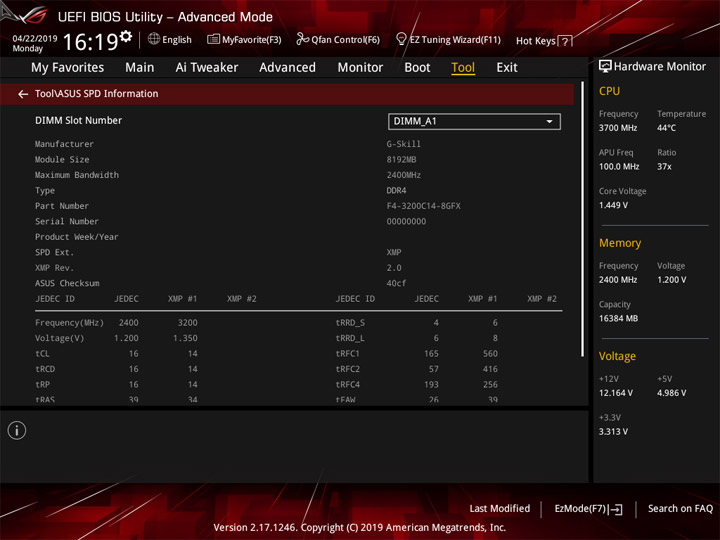Switch to the Ai Tweaker tab

coord(207,68)
